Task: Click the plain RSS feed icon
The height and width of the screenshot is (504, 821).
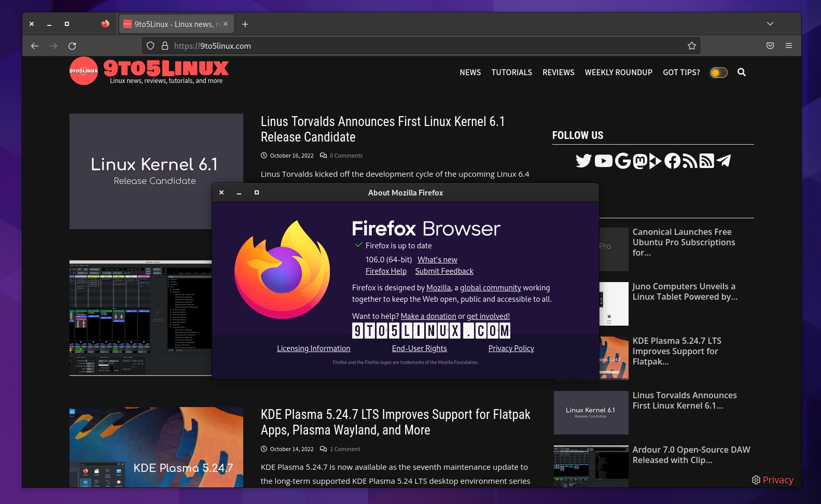Action: [x=689, y=161]
